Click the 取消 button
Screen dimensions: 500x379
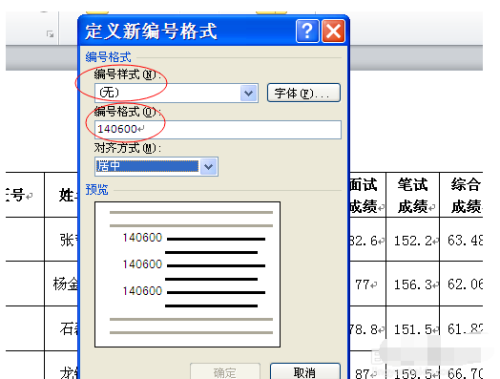pyautogui.click(x=305, y=371)
